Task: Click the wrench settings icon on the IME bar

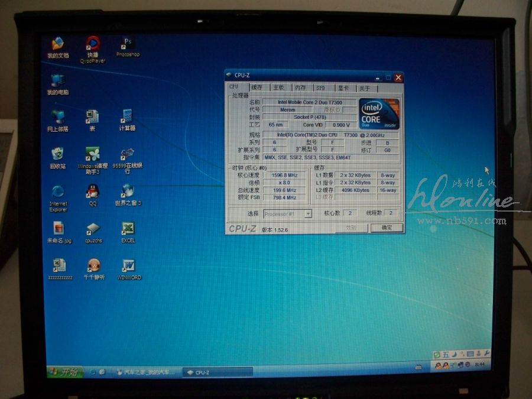Action: pos(486,353)
